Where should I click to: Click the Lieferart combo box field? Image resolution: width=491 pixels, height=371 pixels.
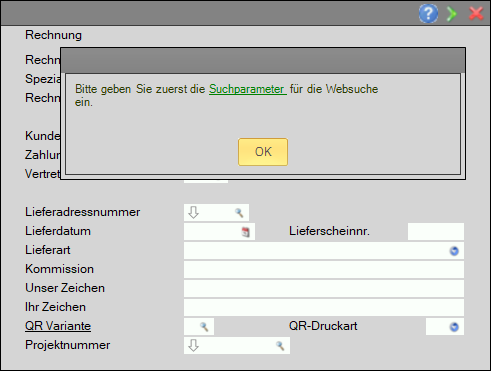click(316, 250)
